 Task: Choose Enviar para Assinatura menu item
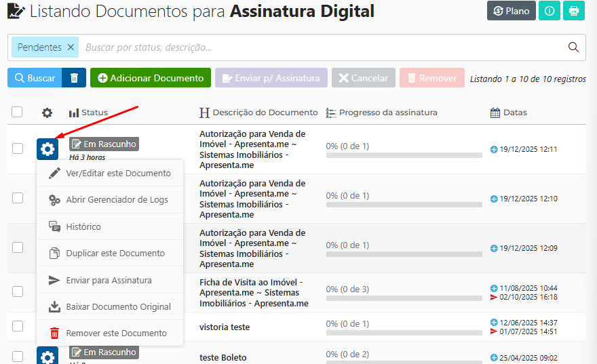point(110,280)
